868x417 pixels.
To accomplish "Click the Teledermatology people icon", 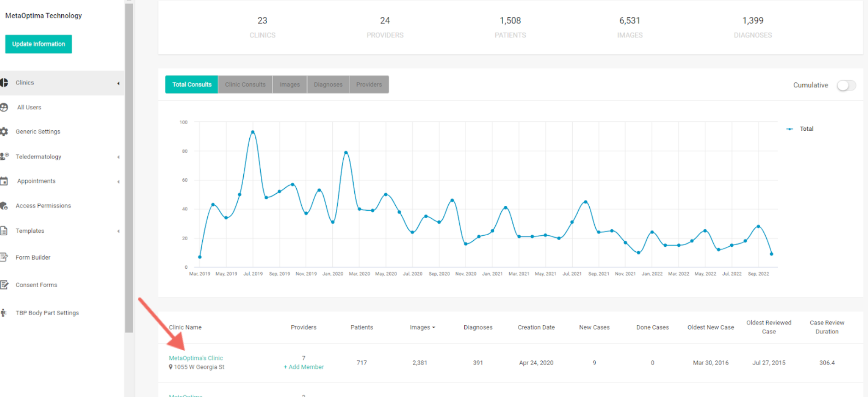I will [x=4, y=156].
